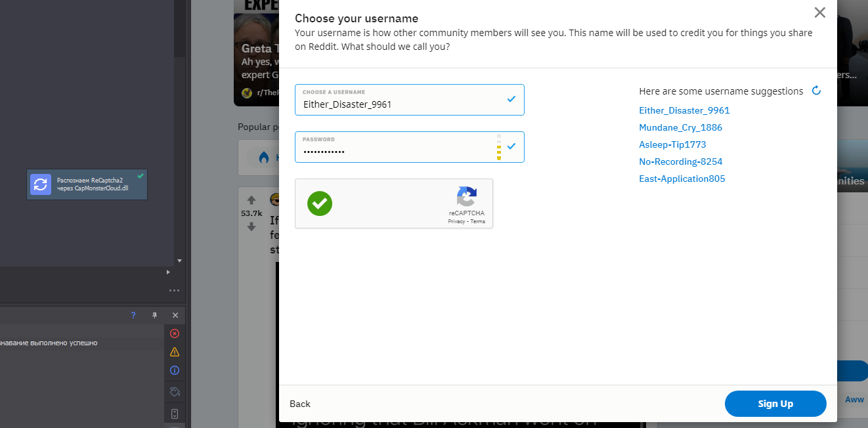This screenshot has height=428, width=868.
Task: Click the green check on the CapMonster block
Action: coord(141,176)
